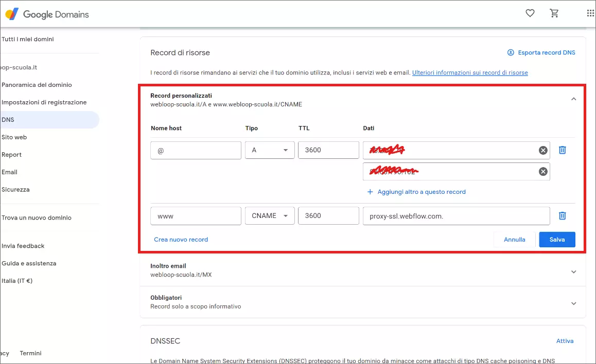Open Ulteriori informazioni sui record di risorse
The height and width of the screenshot is (364, 596).
[470, 72]
